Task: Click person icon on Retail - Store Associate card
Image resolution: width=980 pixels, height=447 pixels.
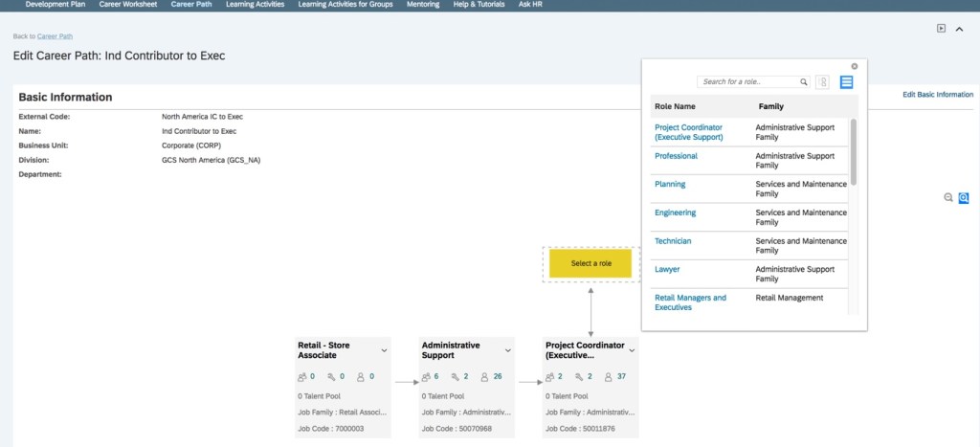Action: tap(361, 377)
